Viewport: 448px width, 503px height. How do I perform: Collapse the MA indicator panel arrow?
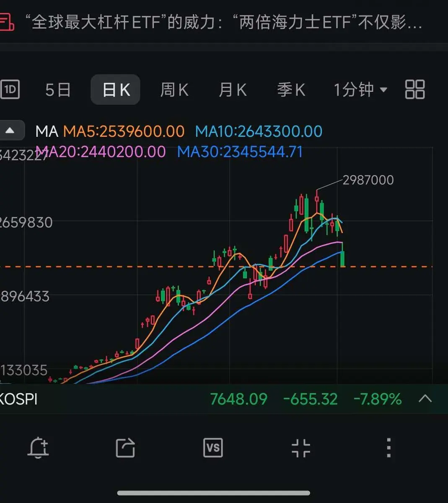tap(11, 130)
